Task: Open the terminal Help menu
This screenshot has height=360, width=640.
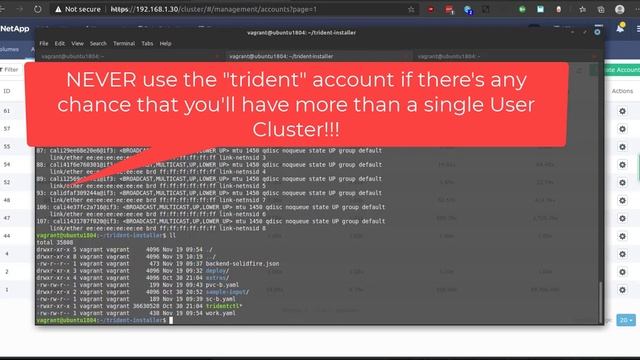Action: click(165, 43)
